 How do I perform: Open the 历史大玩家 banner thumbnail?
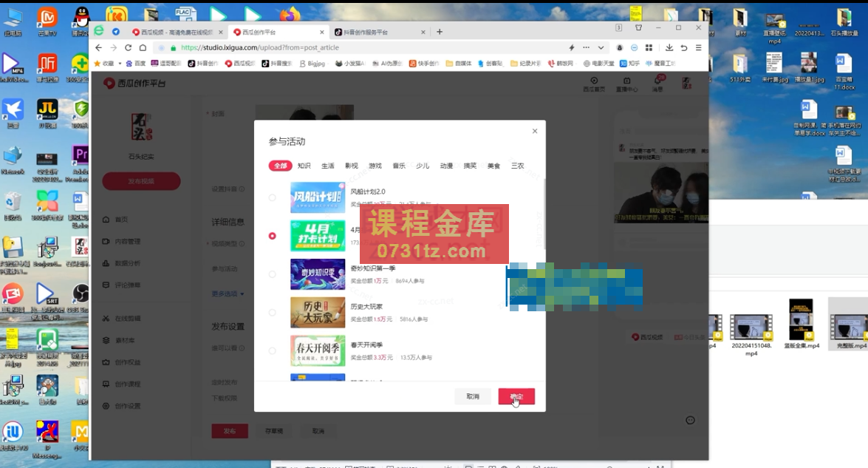click(318, 312)
